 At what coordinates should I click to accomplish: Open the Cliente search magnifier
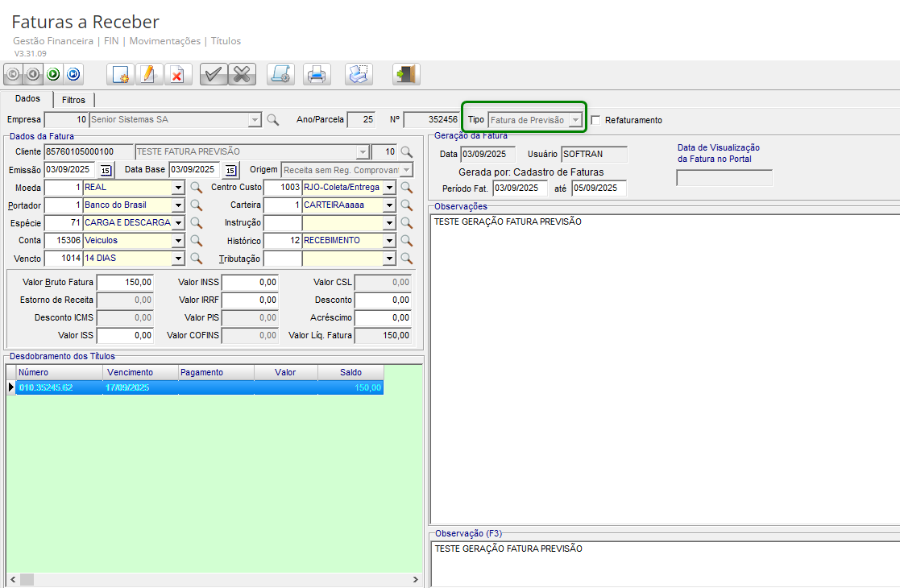coord(407,151)
